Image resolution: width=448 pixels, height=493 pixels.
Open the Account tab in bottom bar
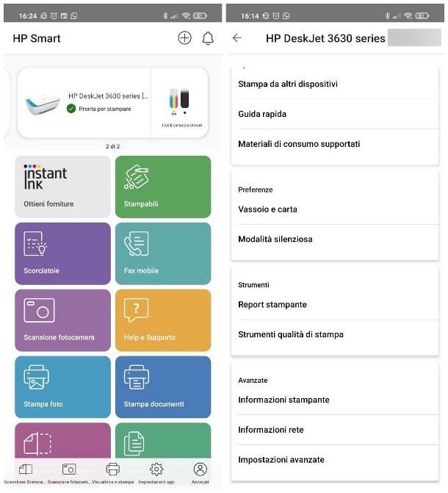[x=200, y=473]
